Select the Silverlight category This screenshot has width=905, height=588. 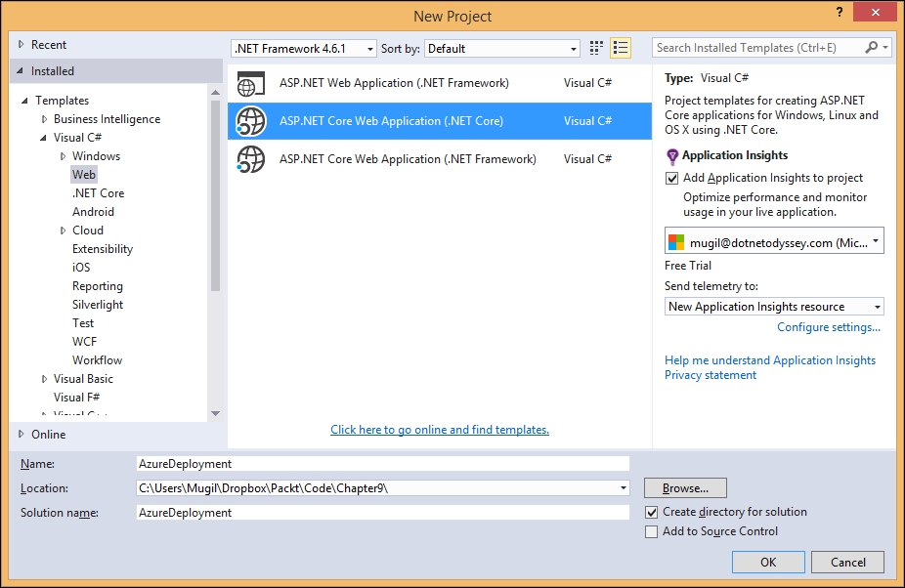(x=98, y=304)
